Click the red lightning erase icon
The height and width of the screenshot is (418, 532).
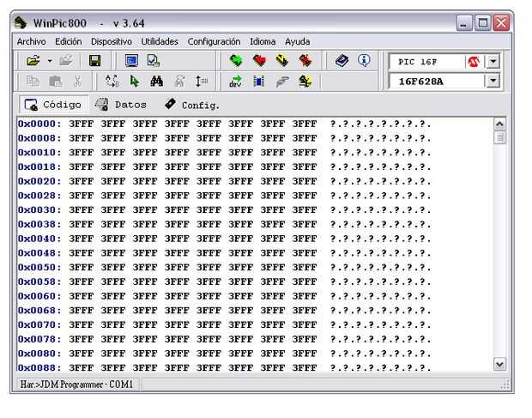[305, 61]
